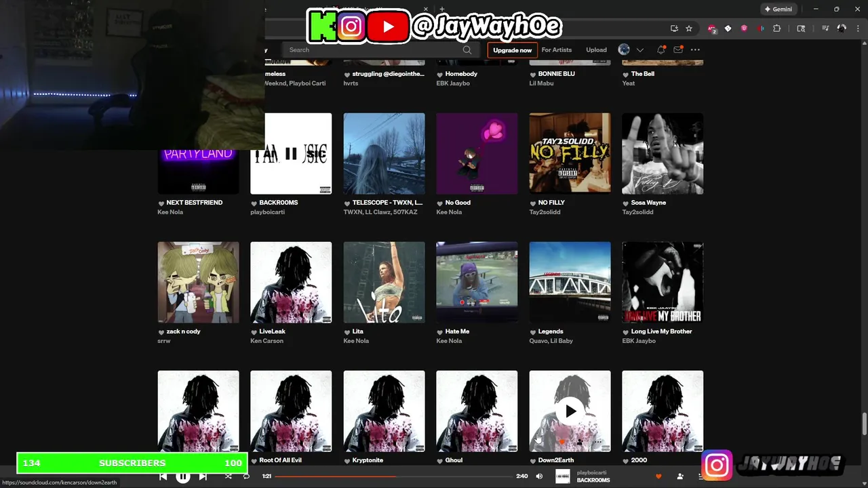The width and height of the screenshot is (868, 488).
Task: Like the No Good track
Action: pos(439,203)
